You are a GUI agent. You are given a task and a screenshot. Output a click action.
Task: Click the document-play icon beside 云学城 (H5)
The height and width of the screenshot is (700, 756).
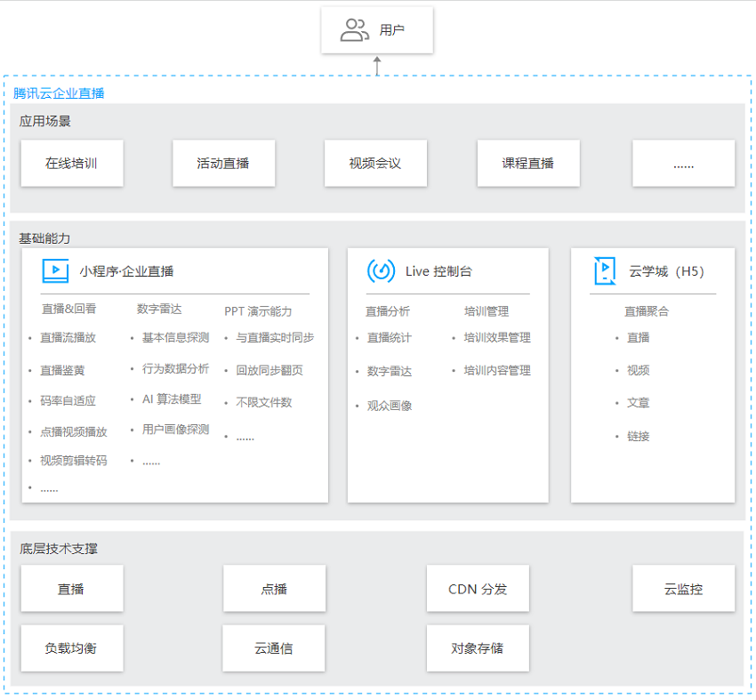tap(605, 271)
